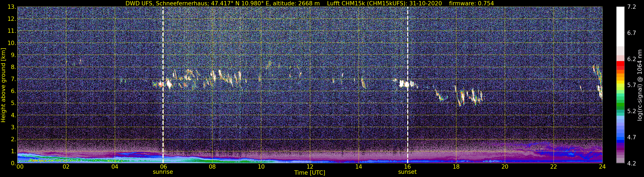The image size is (644, 177).
Task: Click the time axis tick label '02'
Action: tap(66, 167)
